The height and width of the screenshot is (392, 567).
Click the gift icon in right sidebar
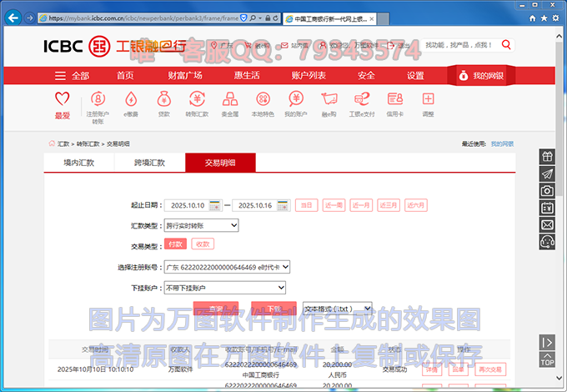point(547,157)
